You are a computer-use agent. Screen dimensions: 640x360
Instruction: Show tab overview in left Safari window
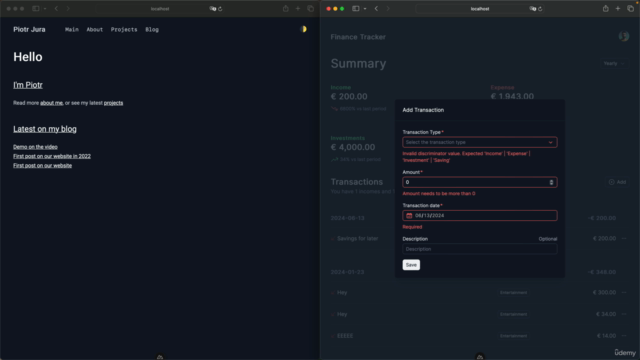[311, 9]
